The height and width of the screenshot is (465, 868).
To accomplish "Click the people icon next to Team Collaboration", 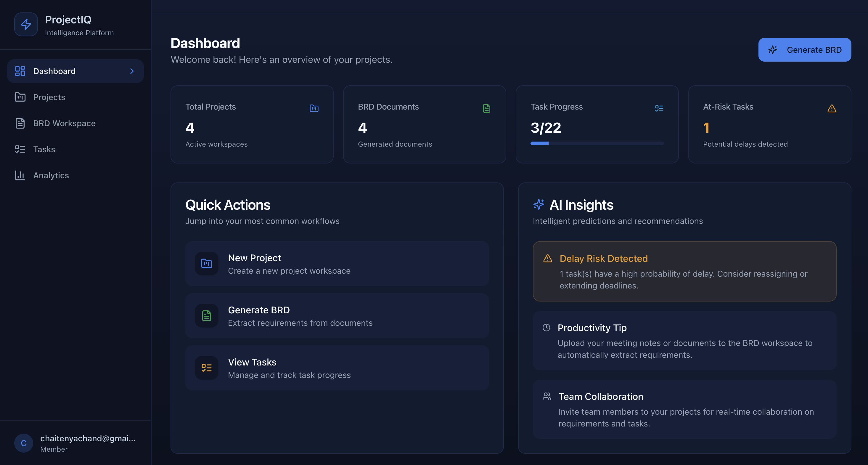I will 546,396.
